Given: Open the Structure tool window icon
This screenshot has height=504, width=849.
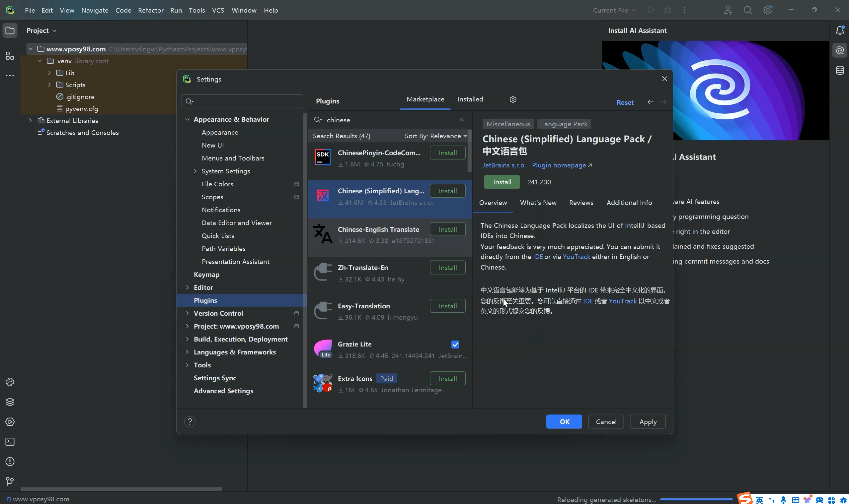Looking at the screenshot, I should click(x=10, y=56).
